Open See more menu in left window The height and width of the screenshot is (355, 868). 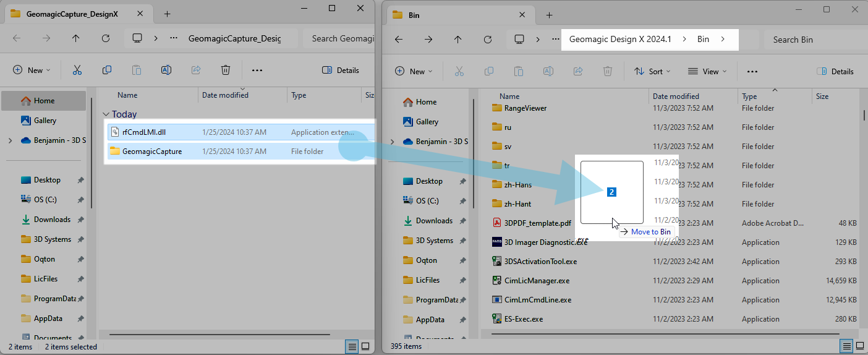click(x=257, y=71)
